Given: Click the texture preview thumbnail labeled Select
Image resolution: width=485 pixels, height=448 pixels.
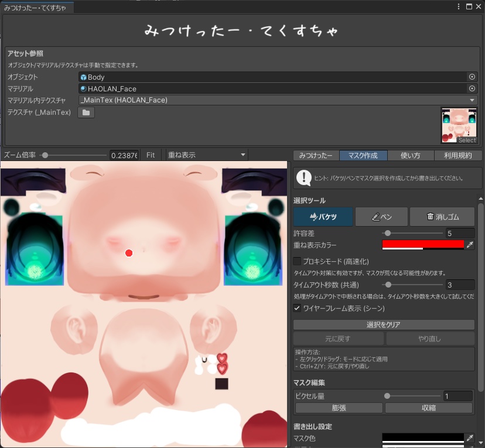Looking at the screenshot, I should [x=459, y=124].
